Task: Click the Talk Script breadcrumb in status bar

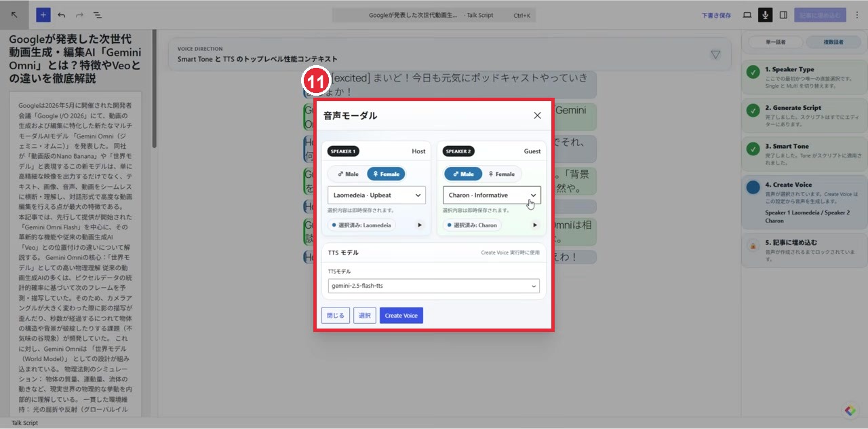Action: [24, 423]
